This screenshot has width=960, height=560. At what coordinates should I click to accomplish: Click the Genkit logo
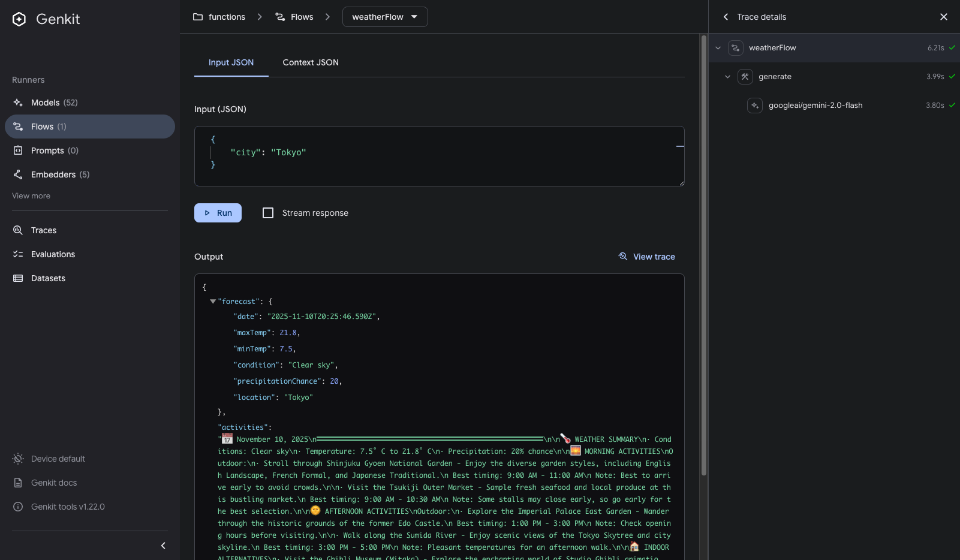tap(19, 19)
